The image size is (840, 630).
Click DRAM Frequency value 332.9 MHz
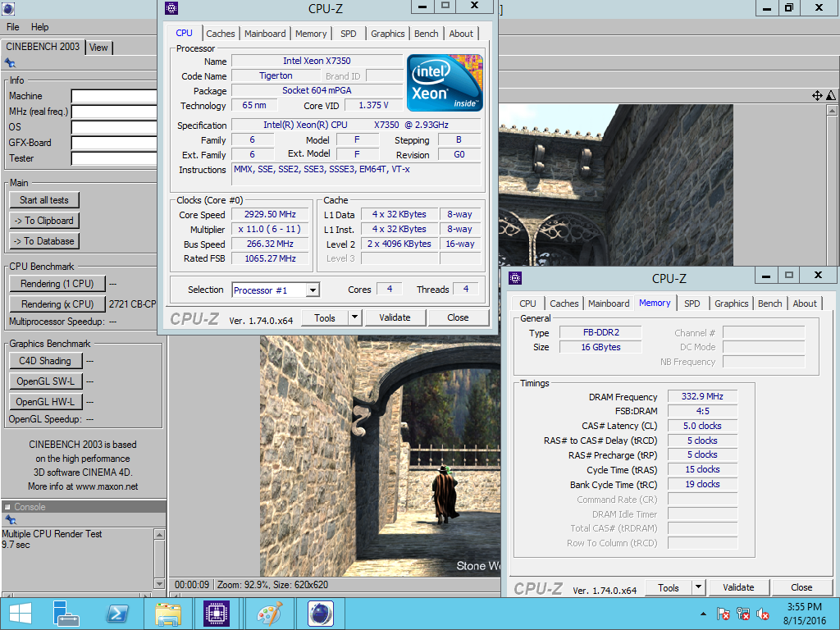(x=702, y=396)
